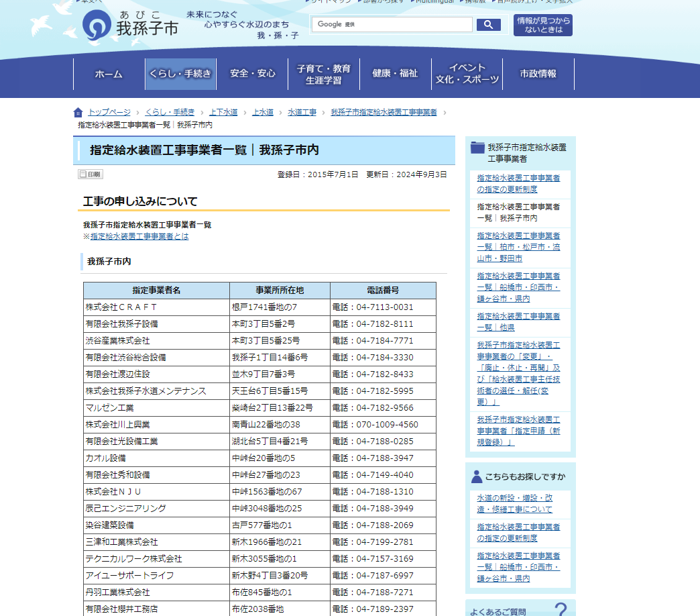Click the Abiko City logo

(x=130, y=25)
